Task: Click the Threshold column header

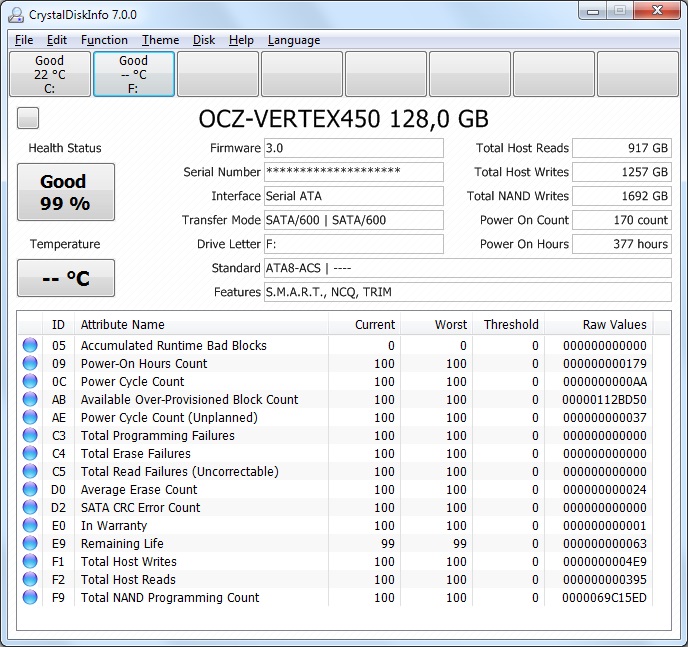Action: (x=509, y=325)
